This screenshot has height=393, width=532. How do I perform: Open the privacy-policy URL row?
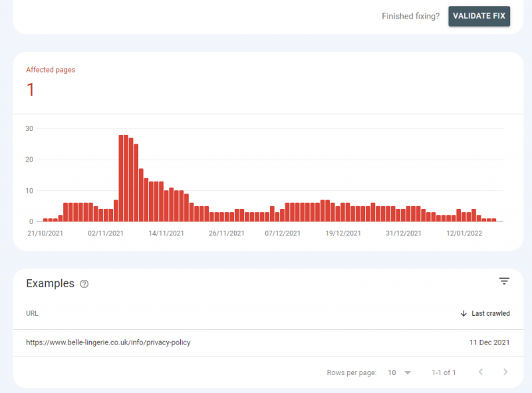pyautogui.click(x=268, y=342)
